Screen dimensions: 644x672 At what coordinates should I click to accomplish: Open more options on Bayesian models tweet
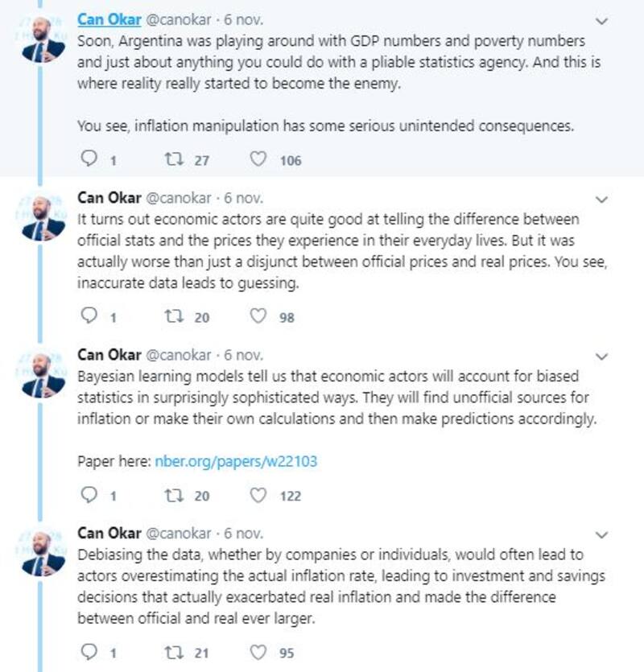tap(602, 356)
